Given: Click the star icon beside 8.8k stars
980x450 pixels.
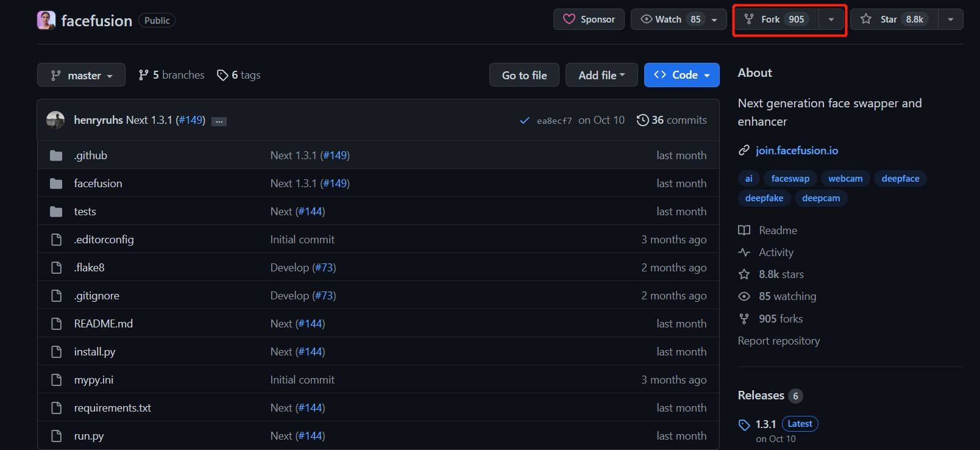Looking at the screenshot, I should click(x=744, y=274).
